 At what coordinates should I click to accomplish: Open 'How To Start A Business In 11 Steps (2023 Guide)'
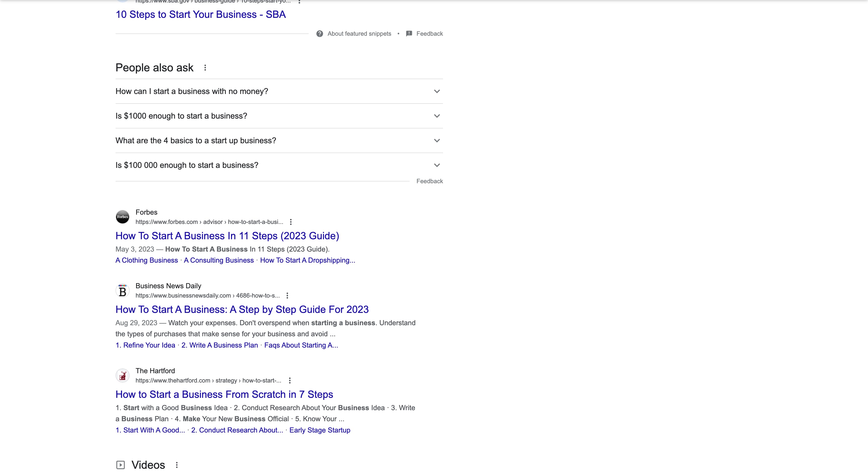tap(227, 236)
